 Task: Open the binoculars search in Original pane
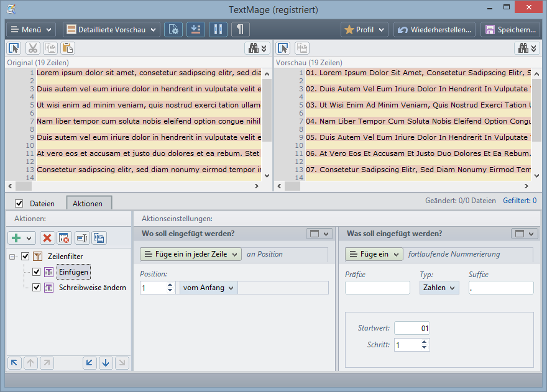click(x=257, y=48)
